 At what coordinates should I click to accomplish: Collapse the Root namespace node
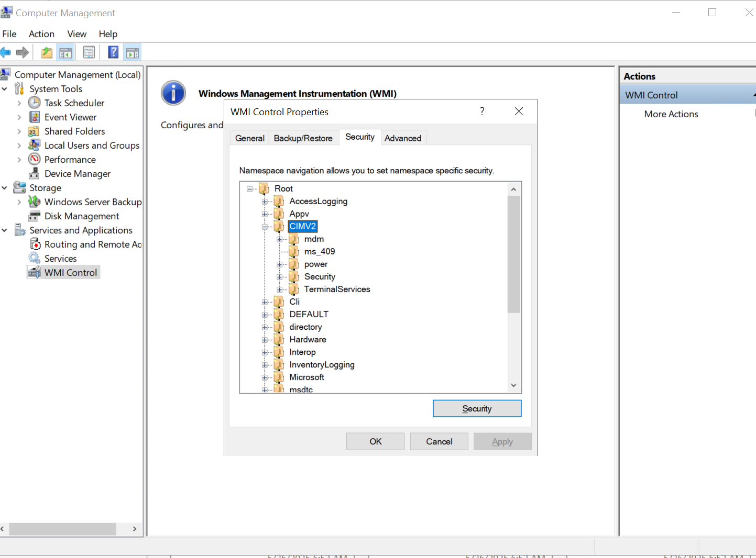250,189
